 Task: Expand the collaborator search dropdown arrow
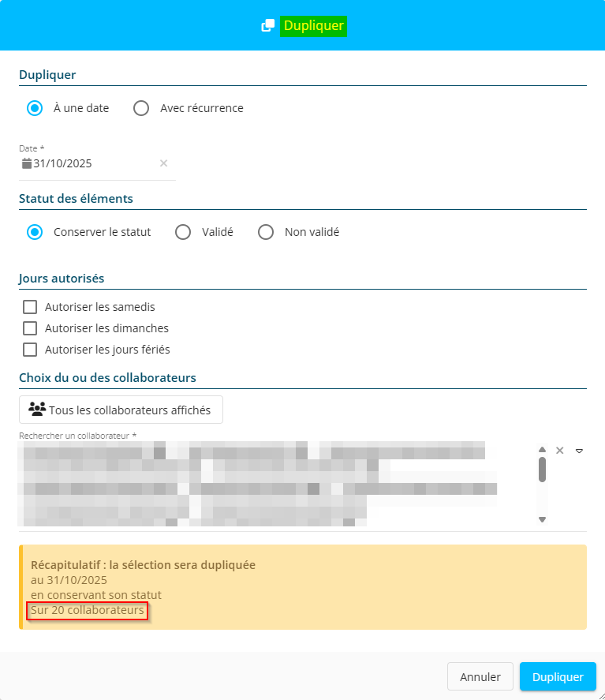click(x=579, y=451)
